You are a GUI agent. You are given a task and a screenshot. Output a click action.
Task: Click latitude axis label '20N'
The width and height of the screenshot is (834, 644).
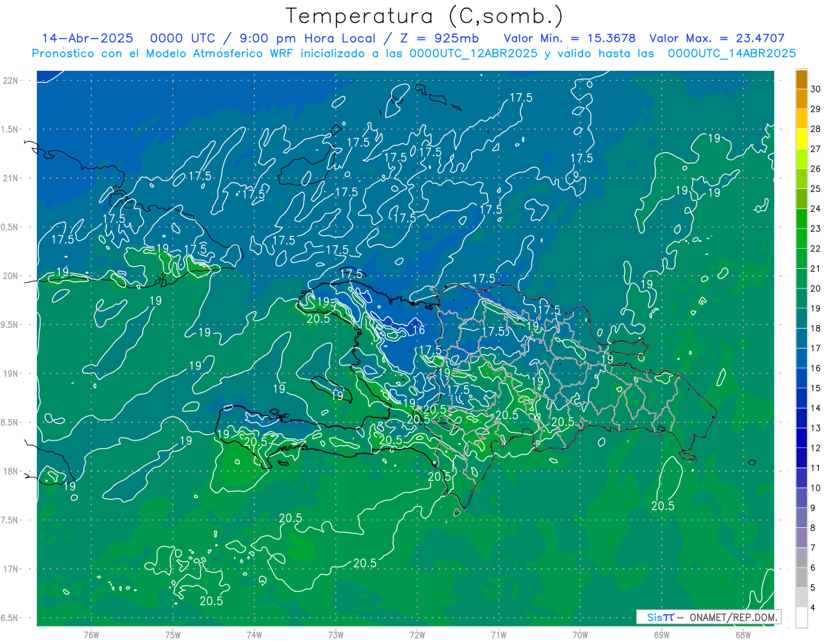(12, 276)
